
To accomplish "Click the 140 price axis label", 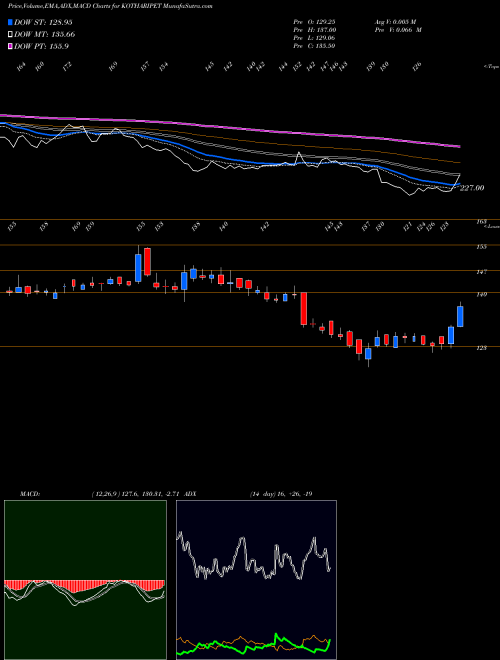I will point(481,295).
